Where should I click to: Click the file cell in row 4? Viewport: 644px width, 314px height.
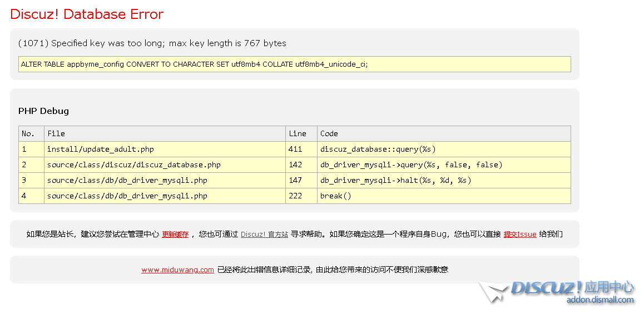165,196
